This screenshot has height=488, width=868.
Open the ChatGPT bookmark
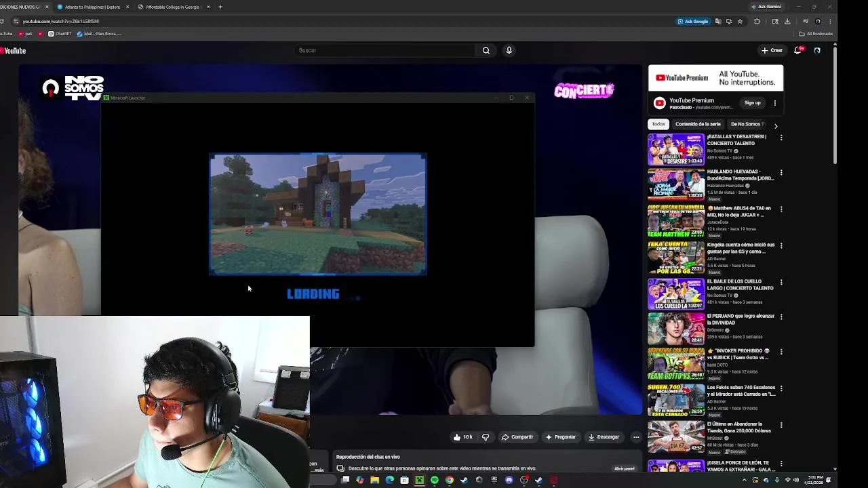tap(60, 34)
